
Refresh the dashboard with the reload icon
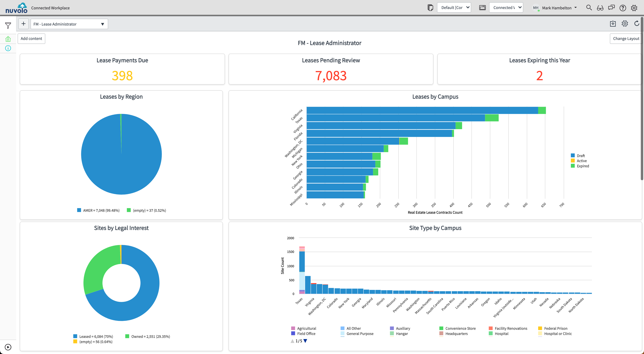[637, 24]
